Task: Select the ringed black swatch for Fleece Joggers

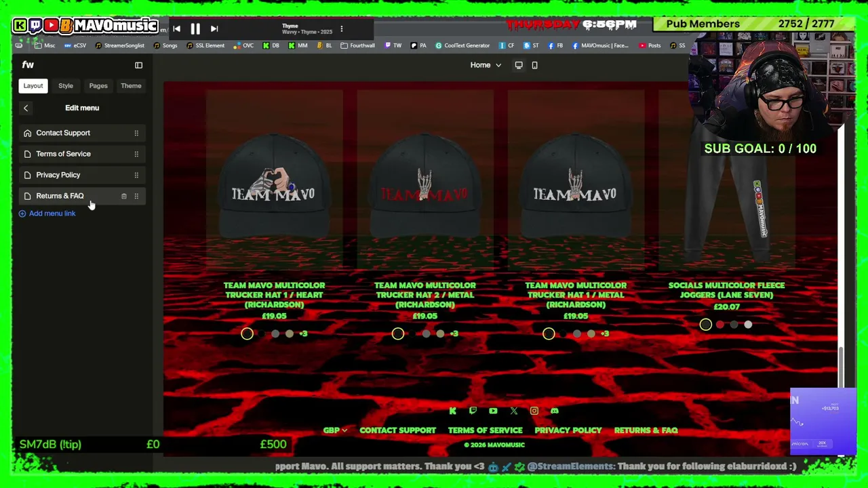Action: [706, 325]
